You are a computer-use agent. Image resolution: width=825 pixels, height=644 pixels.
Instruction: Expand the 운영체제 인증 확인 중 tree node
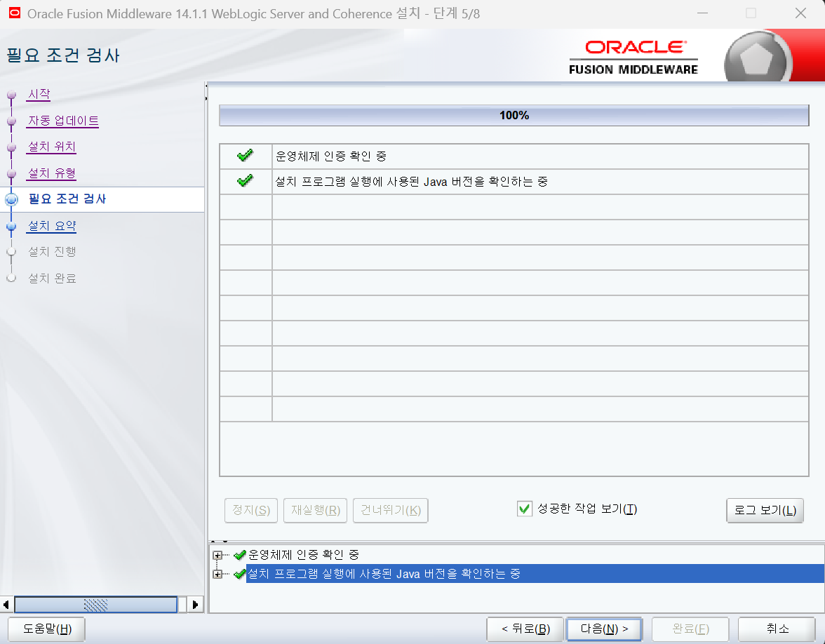(217, 555)
